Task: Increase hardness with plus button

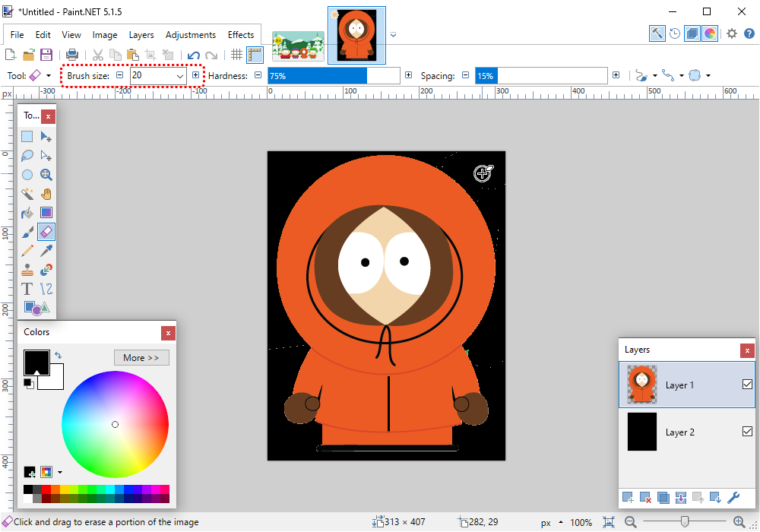Action: point(408,75)
